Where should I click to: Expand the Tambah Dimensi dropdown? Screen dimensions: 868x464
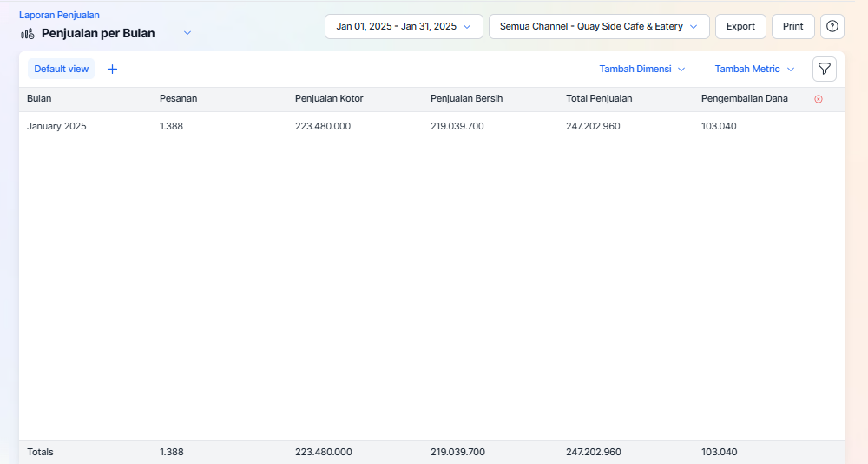coord(642,69)
